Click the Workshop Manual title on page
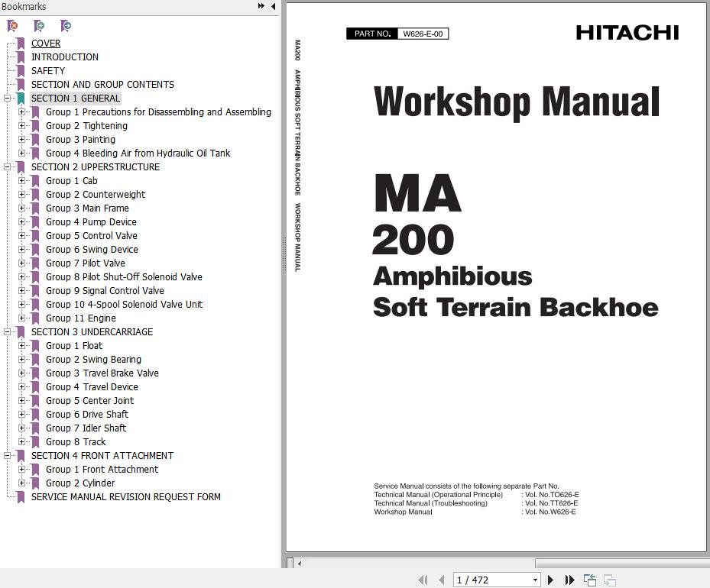The width and height of the screenshot is (710, 588). point(517,102)
